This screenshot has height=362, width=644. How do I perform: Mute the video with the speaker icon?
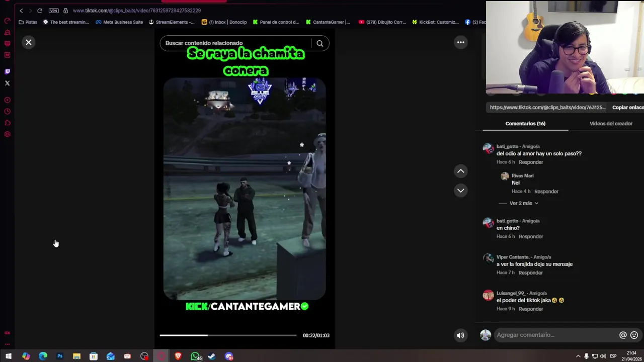pos(460,335)
